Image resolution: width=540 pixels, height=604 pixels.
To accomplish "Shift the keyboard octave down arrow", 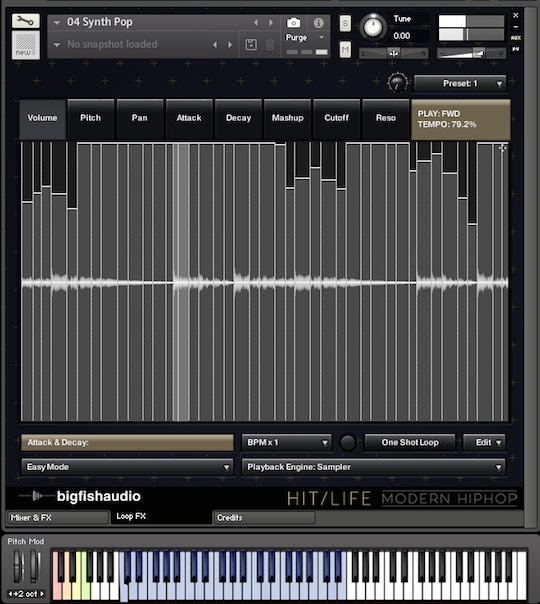I will point(10,594).
